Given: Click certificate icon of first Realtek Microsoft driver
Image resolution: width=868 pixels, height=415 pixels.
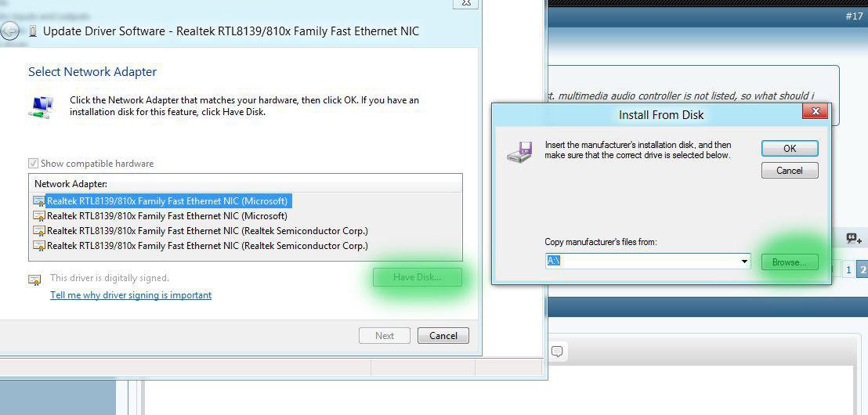Looking at the screenshot, I should point(39,201).
